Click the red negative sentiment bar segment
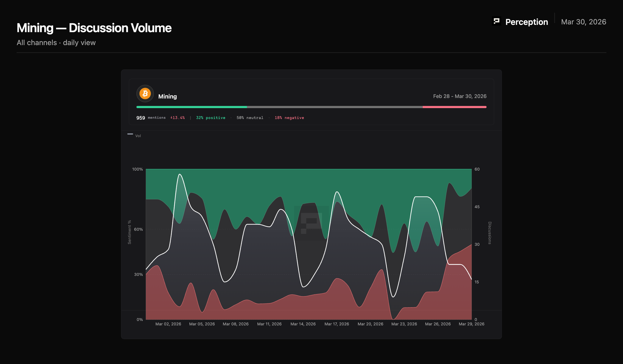Screen dimensions: 623x364 [454, 107]
